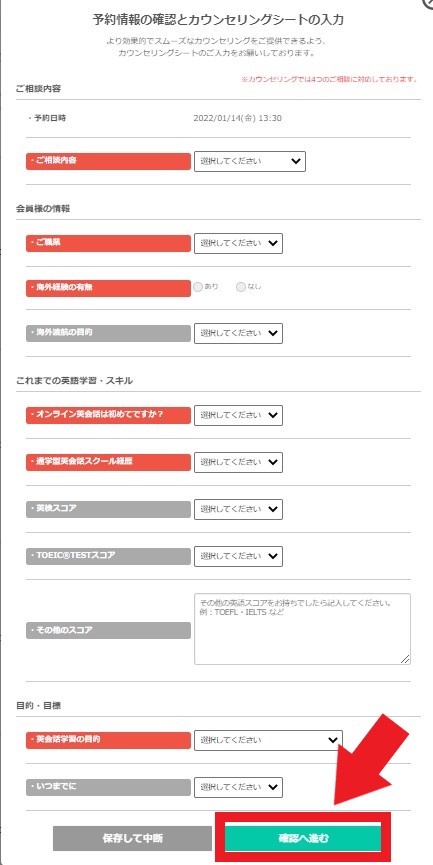Click the 英会話学習の目的 red label
Image resolution: width=433 pixels, height=865 pixels.
(108, 740)
